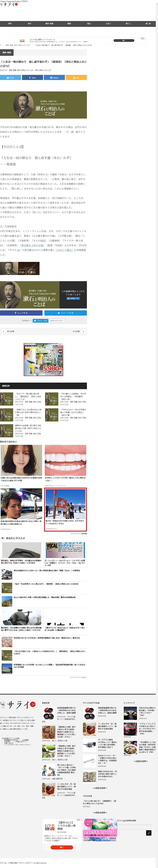The image size is (158, 868).
Task: Select the 暮らし navigation menu item
Action: click(x=128, y=24)
